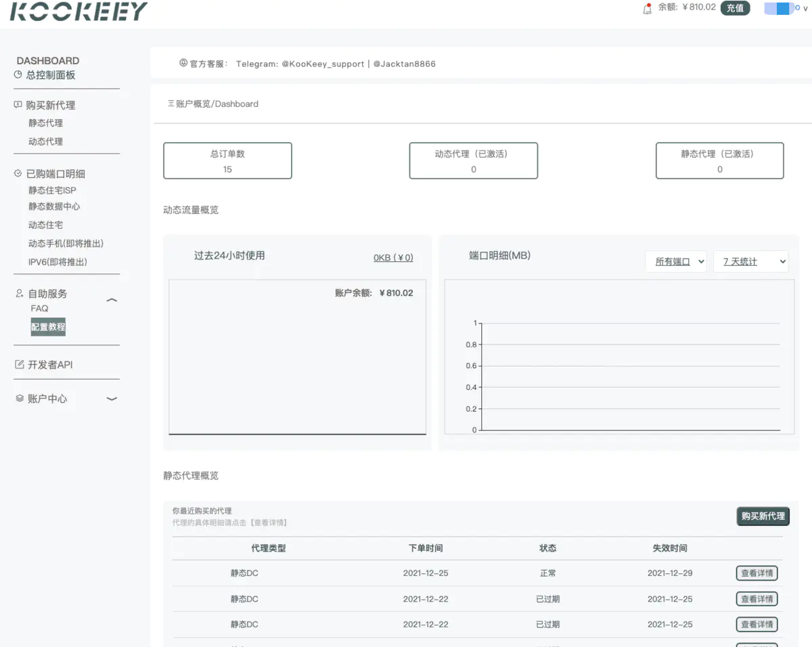Viewport: 812px width, 647px height.
Task: Click the dashboard pie icon beside 总控制面板
Action: 18,75
